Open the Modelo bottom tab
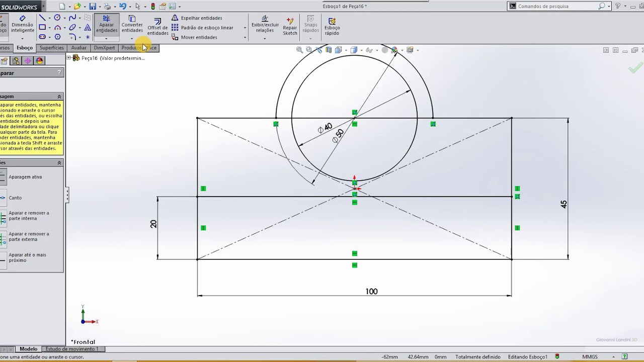The height and width of the screenshot is (362, 644). coord(28,349)
